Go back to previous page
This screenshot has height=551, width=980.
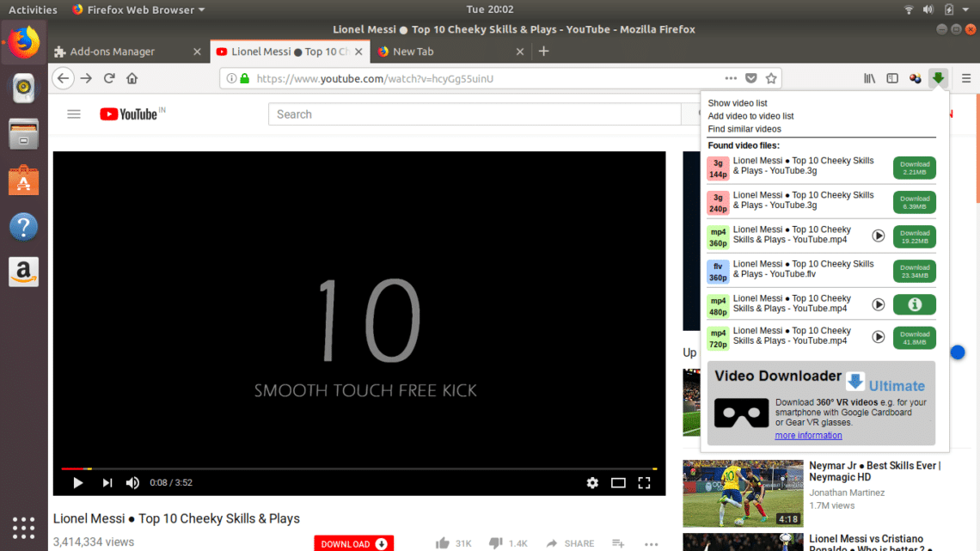point(63,78)
